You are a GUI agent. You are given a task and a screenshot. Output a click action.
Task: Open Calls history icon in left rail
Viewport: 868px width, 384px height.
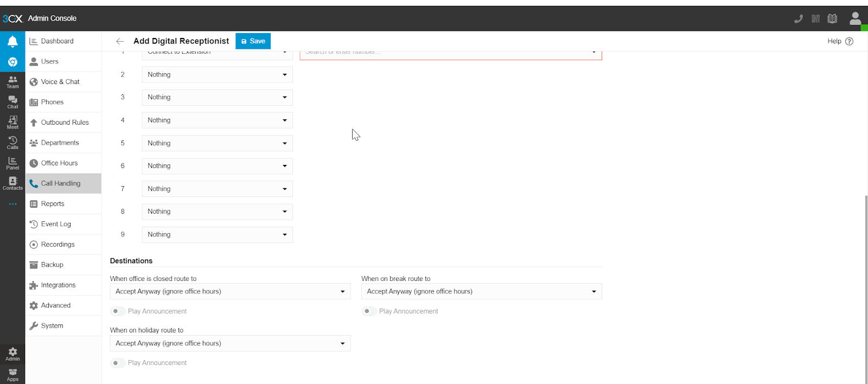point(12,143)
